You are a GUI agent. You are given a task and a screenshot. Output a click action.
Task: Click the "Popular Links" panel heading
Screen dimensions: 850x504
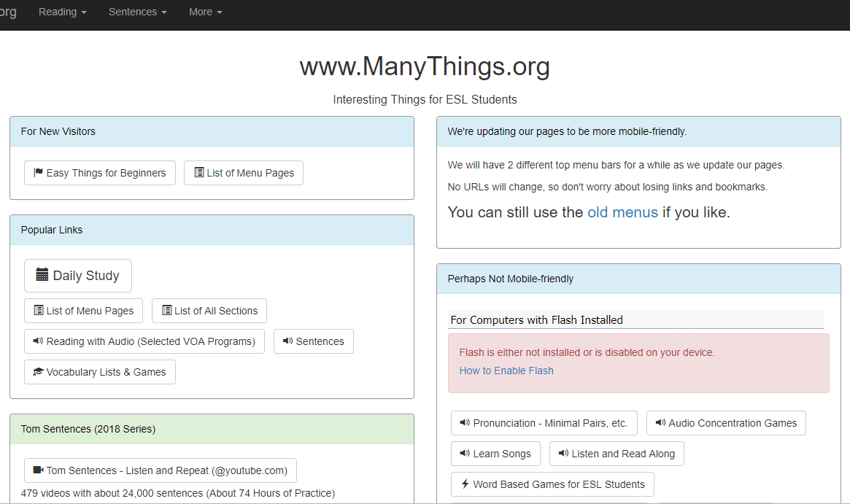click(x=52, y=230)
